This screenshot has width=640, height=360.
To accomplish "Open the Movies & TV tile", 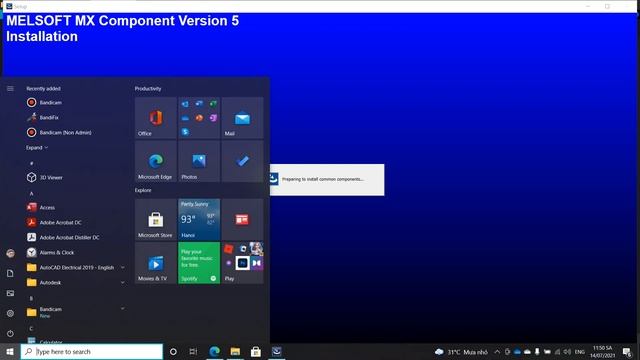I will (156, 263).
